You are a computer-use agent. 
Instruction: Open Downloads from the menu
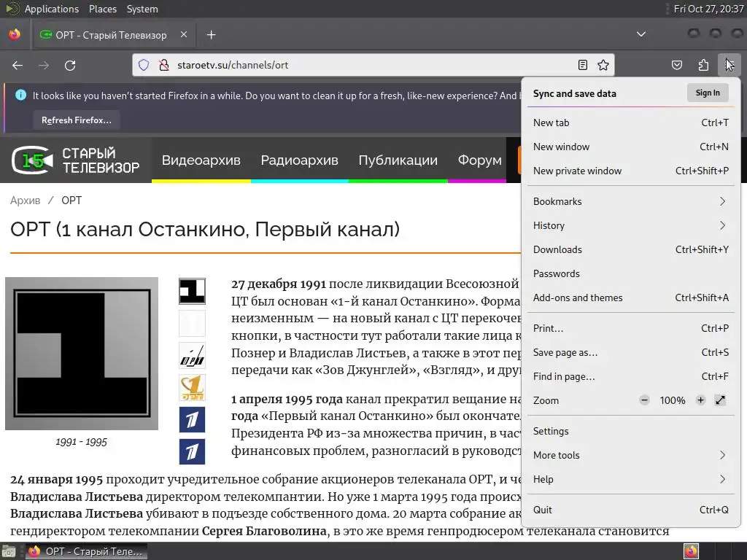(x=631, y=249)
